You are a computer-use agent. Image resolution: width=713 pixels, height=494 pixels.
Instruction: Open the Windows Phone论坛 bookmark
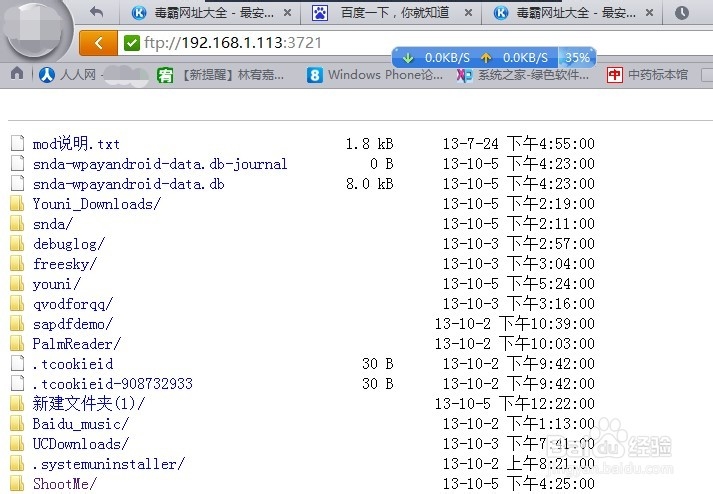point(375,75)
